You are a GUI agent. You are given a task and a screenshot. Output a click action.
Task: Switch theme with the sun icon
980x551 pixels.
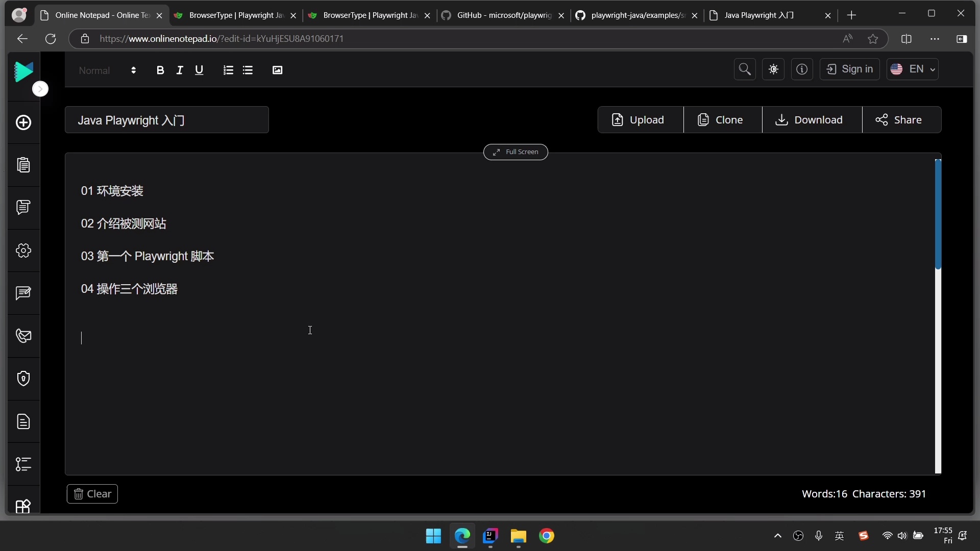pos(773,69)
